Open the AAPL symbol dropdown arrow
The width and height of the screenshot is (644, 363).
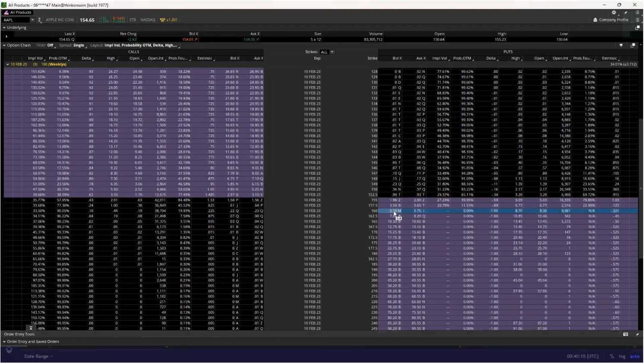(x=32, y=19)
